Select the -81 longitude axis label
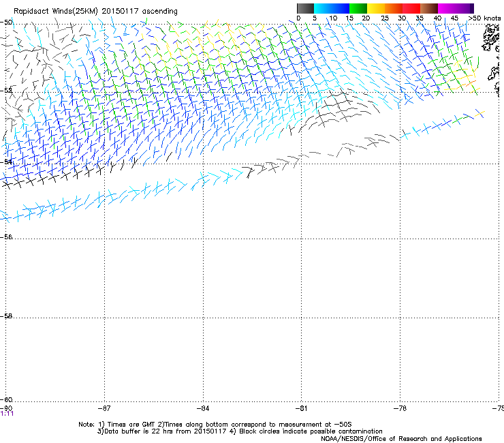This screenshot has width=504, height=443. pyautogui.click(x=301, y=408)
